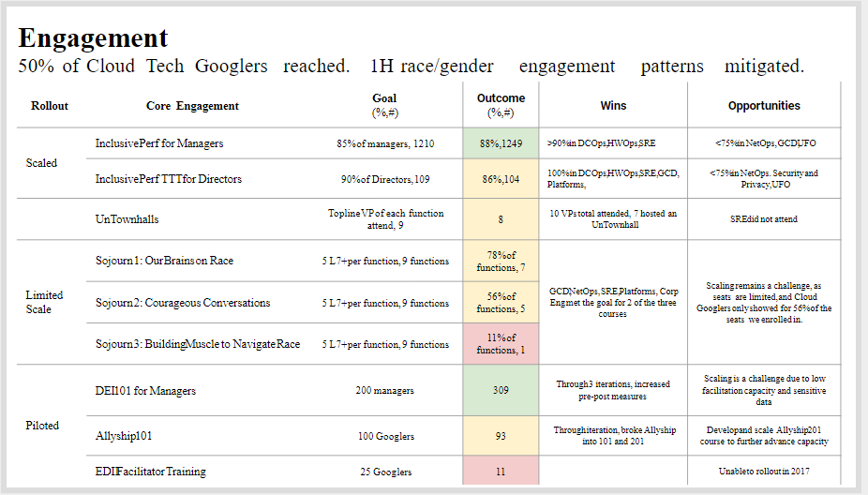Click the Rollout column header
Viewport: 868px width, 495px height.
click(x=50, y=106)
